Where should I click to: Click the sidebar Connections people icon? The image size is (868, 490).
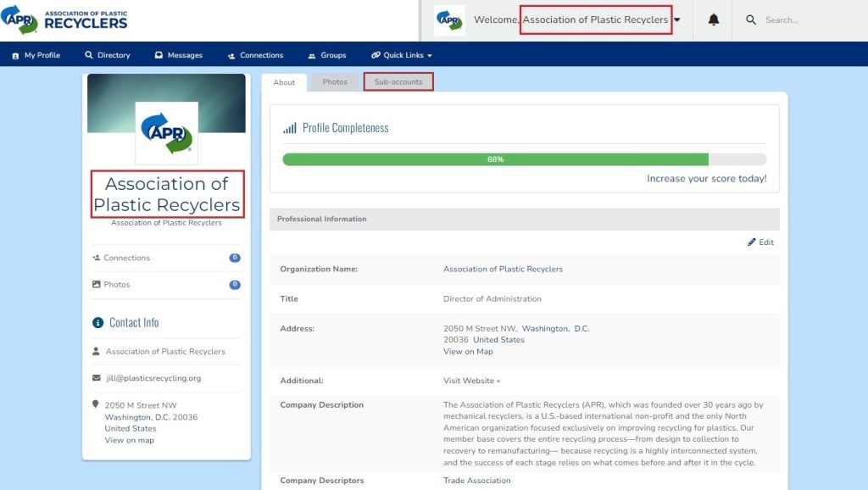(97, 258)
